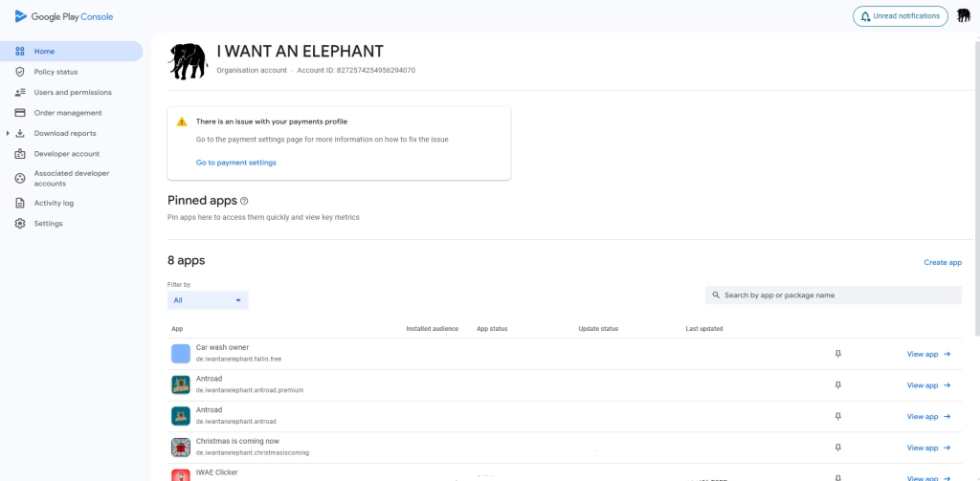Open Unread notifications
This screenshot has width=980, height=481.
pyautogui.click(x=900, y=16)
